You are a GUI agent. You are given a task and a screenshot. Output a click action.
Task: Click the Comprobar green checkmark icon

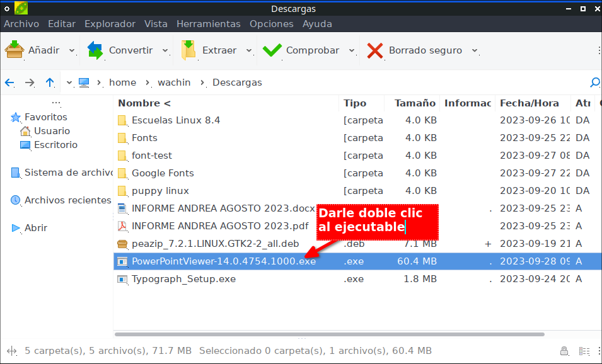pos(272,50)
